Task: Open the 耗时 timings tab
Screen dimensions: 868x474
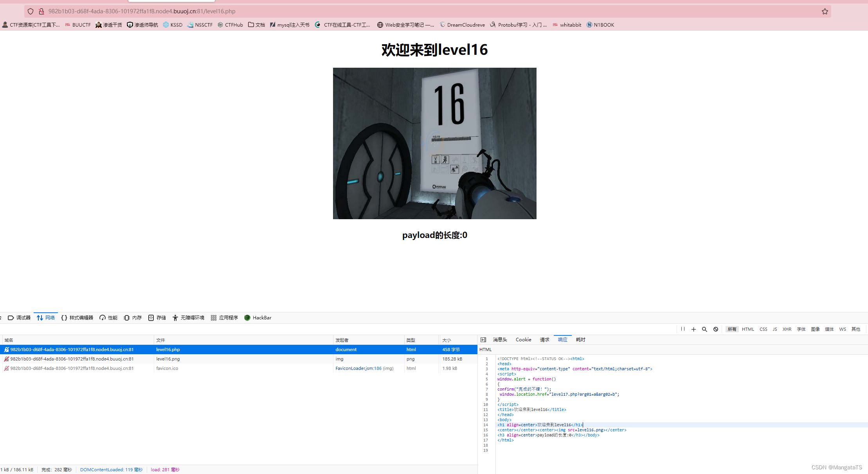Action: tap(580, 340)
